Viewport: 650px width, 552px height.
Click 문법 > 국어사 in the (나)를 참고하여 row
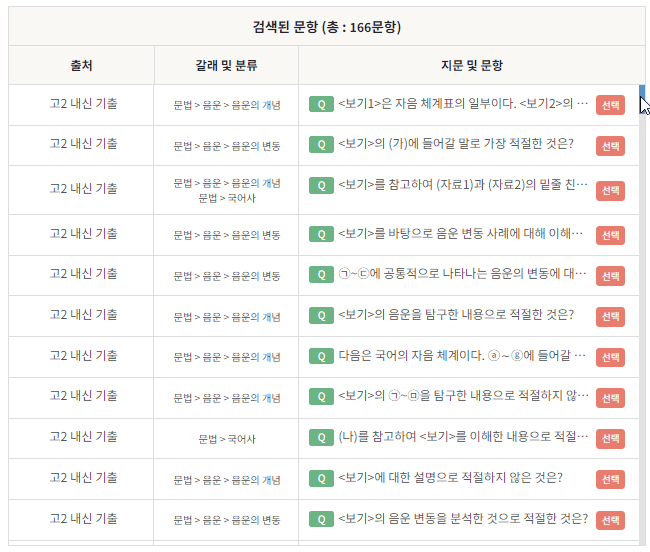227,439
